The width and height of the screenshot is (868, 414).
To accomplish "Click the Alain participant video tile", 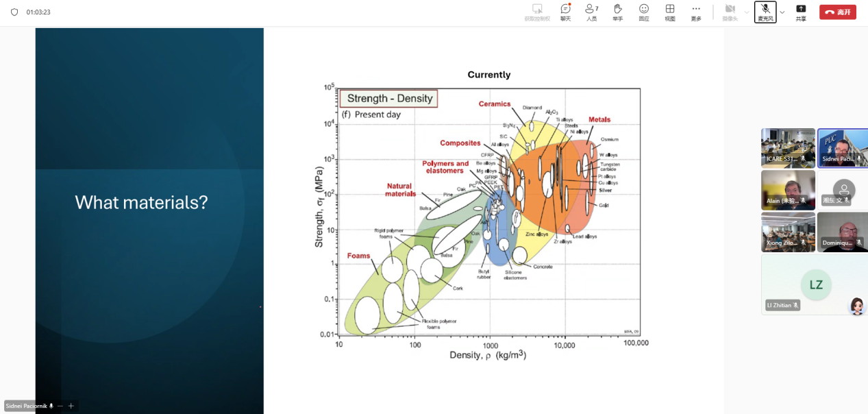I will point(788,190).
